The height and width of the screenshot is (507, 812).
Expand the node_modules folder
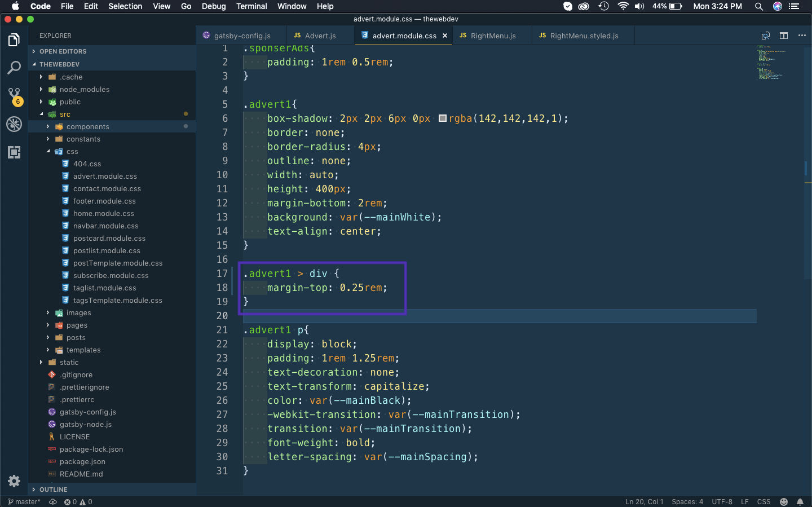[x=112, y=90]
